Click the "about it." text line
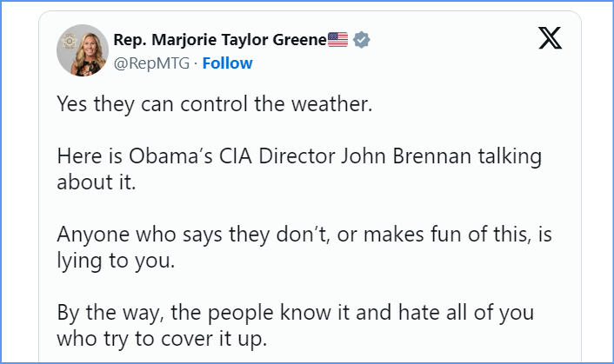This screenshot has height=364, width=614. coord(97,182)
